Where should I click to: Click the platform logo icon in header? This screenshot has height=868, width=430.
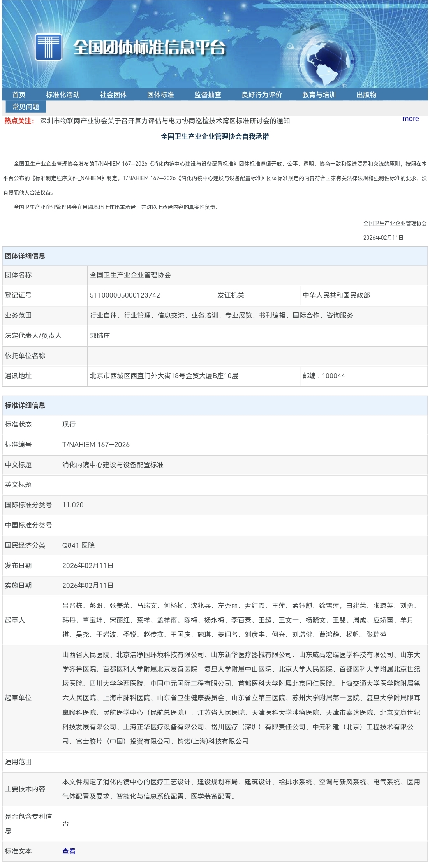[x=48, y=47]
